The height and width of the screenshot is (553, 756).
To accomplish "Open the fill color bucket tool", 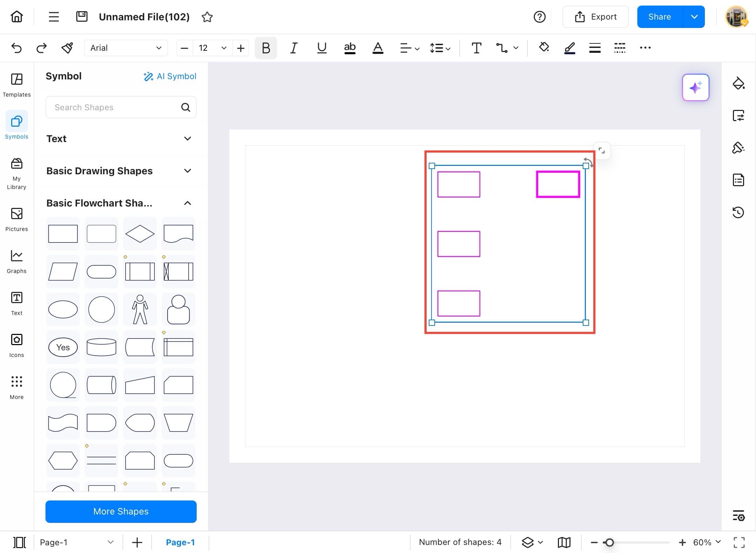I will [x=544, y=48].
